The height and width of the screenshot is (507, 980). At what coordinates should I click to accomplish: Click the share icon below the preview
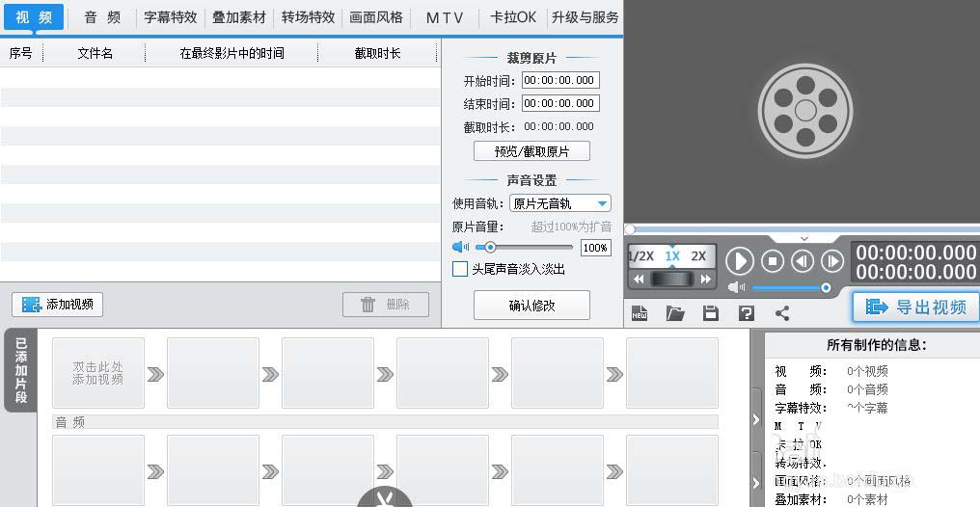[x=782, y=312]
